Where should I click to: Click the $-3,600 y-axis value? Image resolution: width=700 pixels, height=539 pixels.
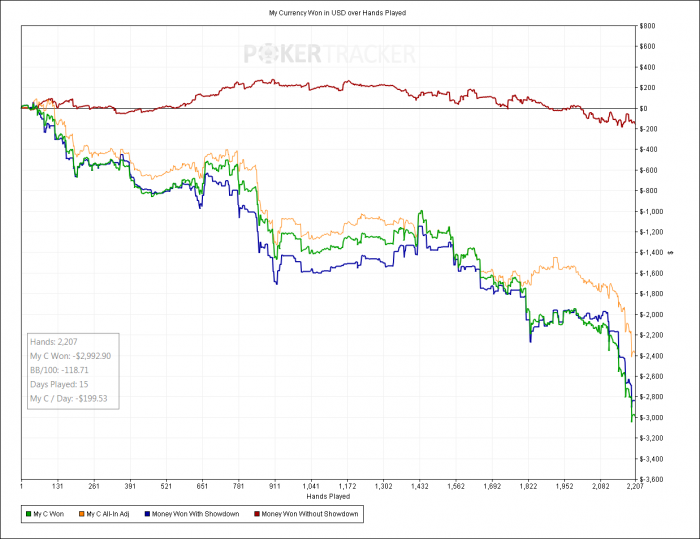(651, 479)
